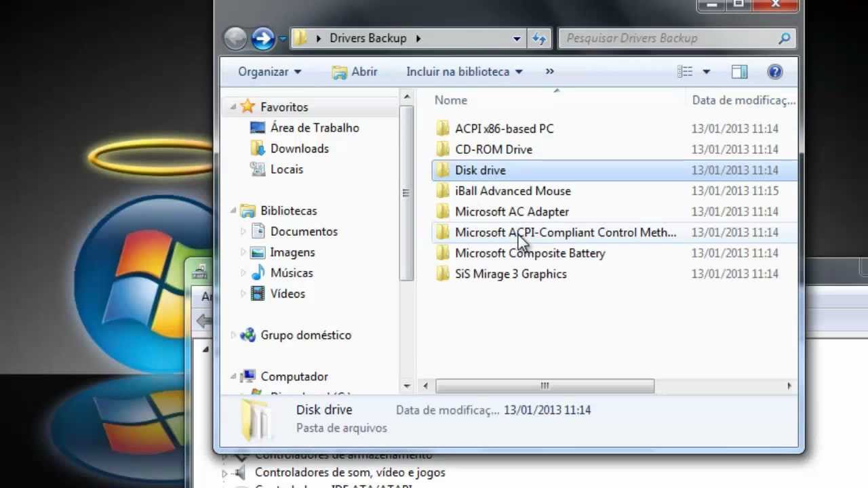Viewport: 868px width, 488px height.
Task: Click the navigation pane vertical scrollbar
Action: [406, 192]
